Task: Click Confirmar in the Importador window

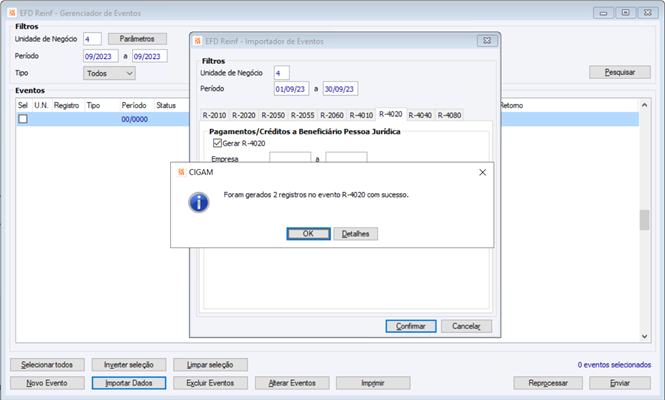Action: (411, 326)
